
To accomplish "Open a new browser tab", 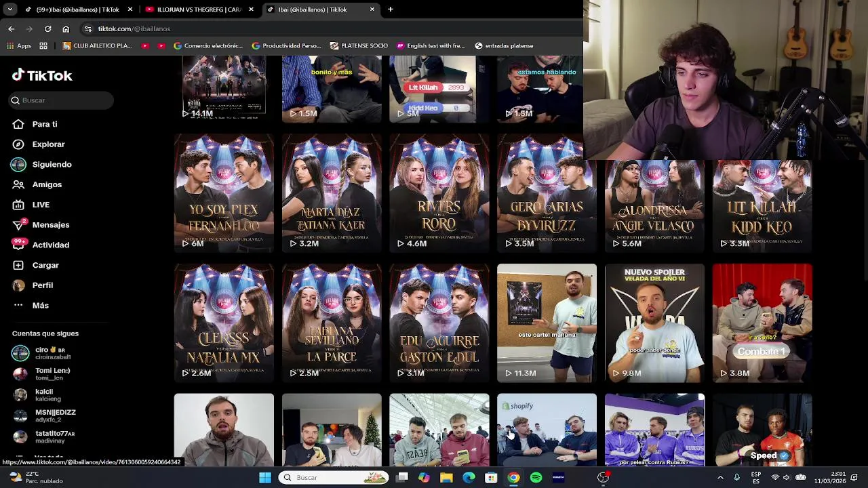I will click(x=391, y=9).
